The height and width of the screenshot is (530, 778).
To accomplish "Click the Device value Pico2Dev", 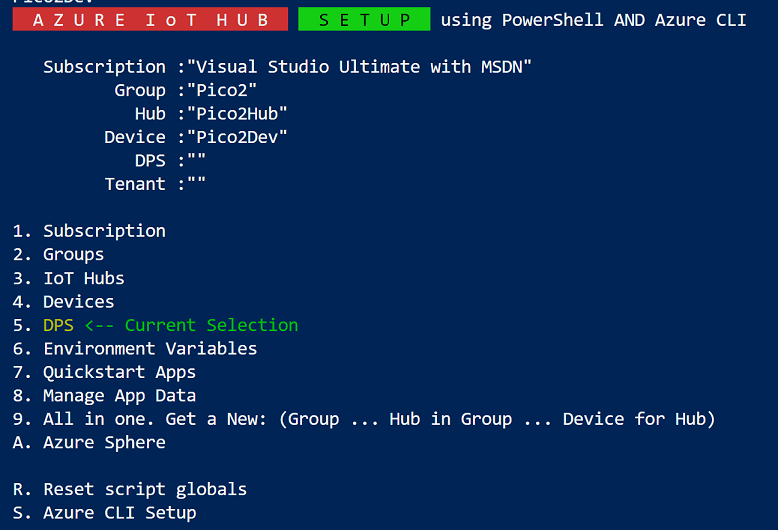I will [x=237, y=137].
